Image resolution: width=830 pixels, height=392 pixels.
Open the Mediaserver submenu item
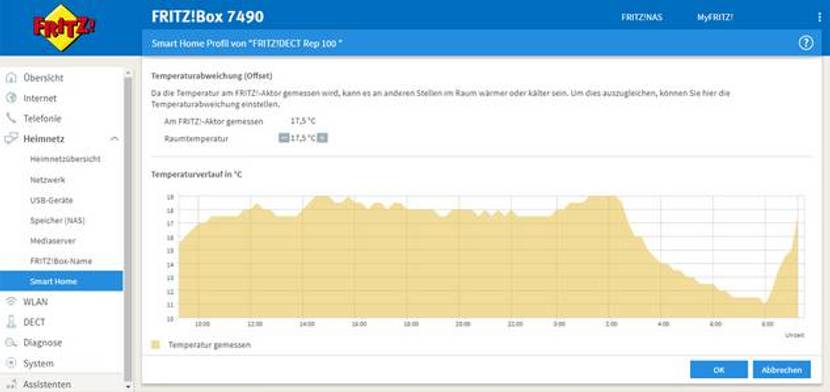(53, 241)
